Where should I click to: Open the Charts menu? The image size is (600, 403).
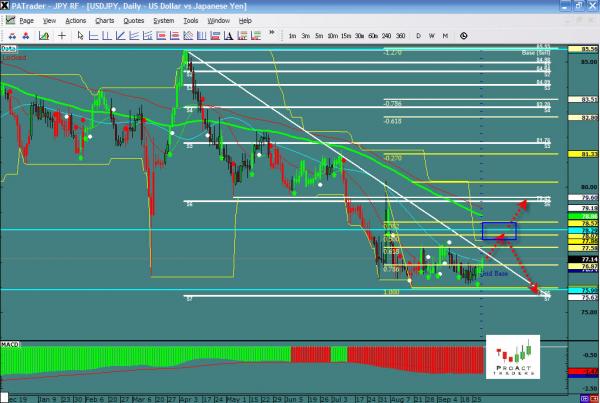pos(104,20)
